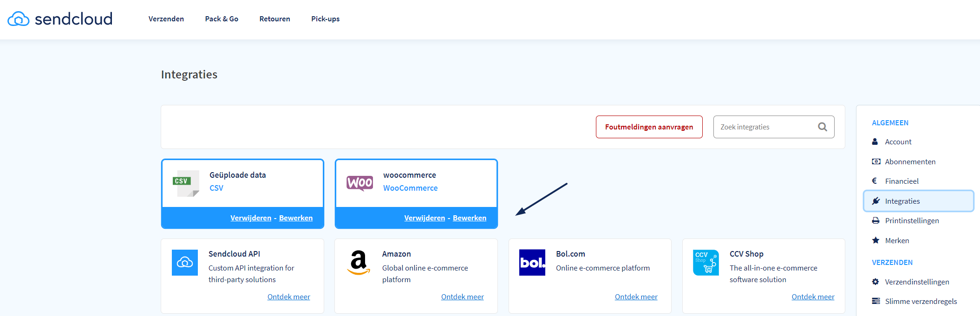Click the Bol.com logo icon
Screen dimensions: 980x316
pyautogui.click(x=532, y=263)
